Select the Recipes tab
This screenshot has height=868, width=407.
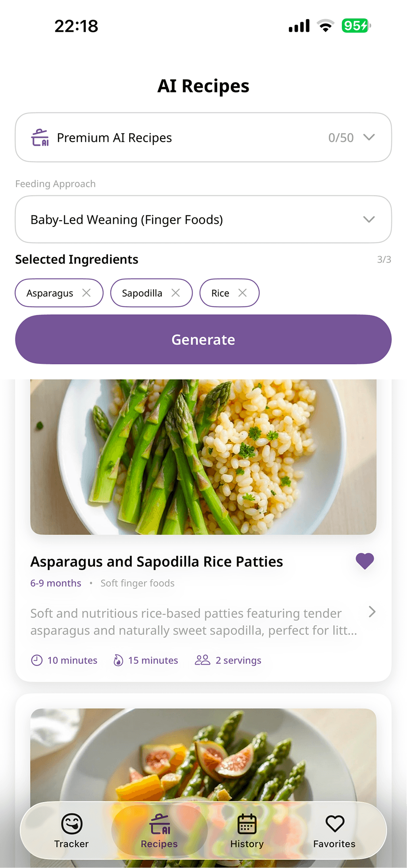[x=159, y=831]
